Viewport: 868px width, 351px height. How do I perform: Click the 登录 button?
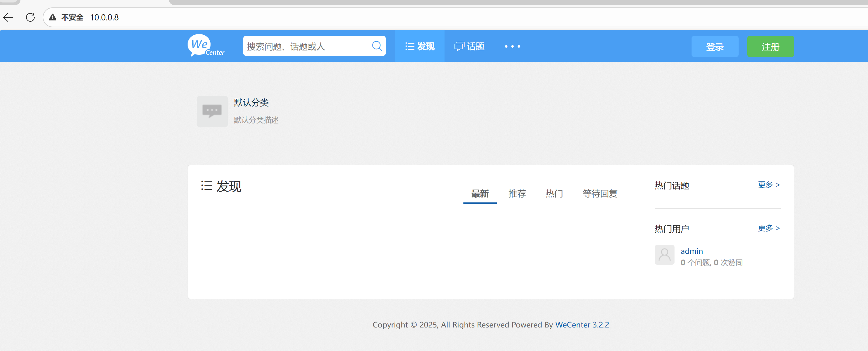point(715,46)
